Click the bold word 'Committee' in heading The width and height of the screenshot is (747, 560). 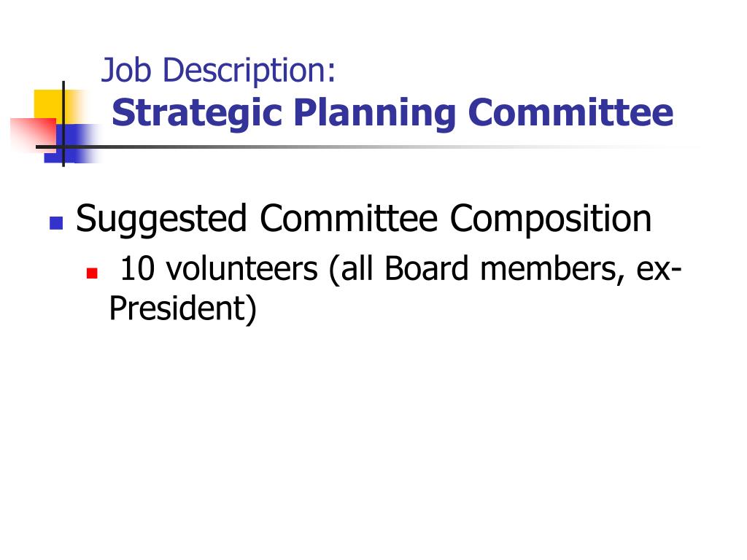(x=570, y=112)
